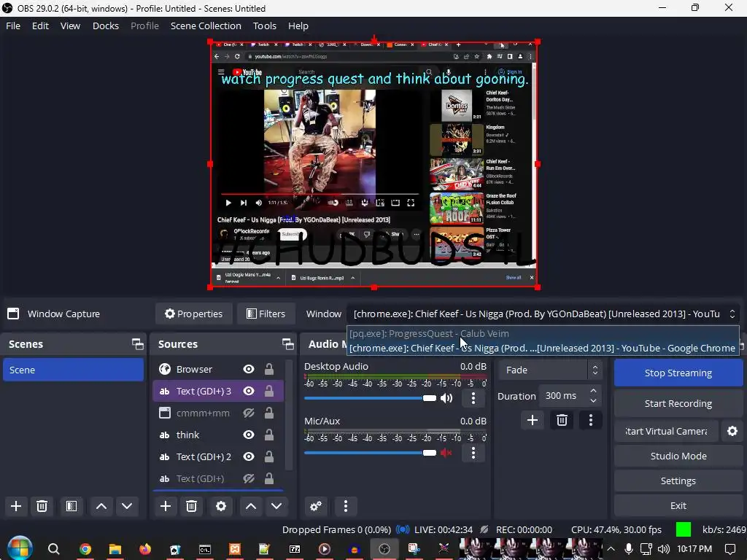747x560 pixels.
Task: Show hidden system tray icons chevron
Action: [x=611, y=549]
